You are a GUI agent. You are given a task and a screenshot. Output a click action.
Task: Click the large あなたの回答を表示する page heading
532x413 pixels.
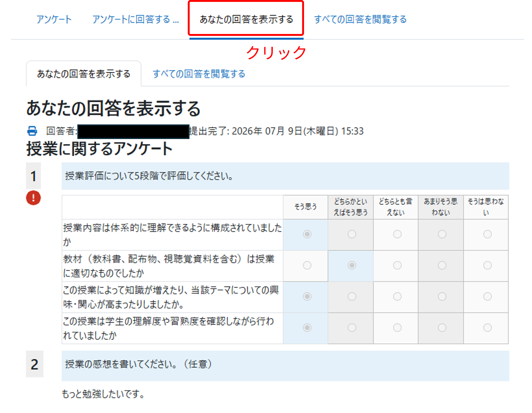pos(113,108)
